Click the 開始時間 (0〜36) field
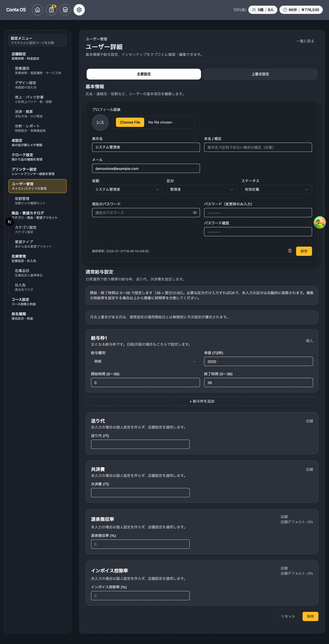Viewport: 329px width, 644px height. (x=145, y=382)
